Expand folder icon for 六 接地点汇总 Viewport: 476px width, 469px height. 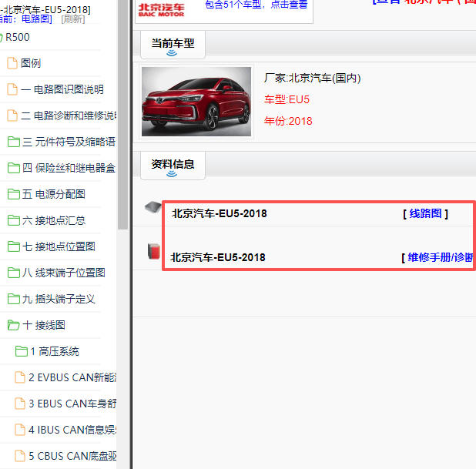(x=14, y=220)
